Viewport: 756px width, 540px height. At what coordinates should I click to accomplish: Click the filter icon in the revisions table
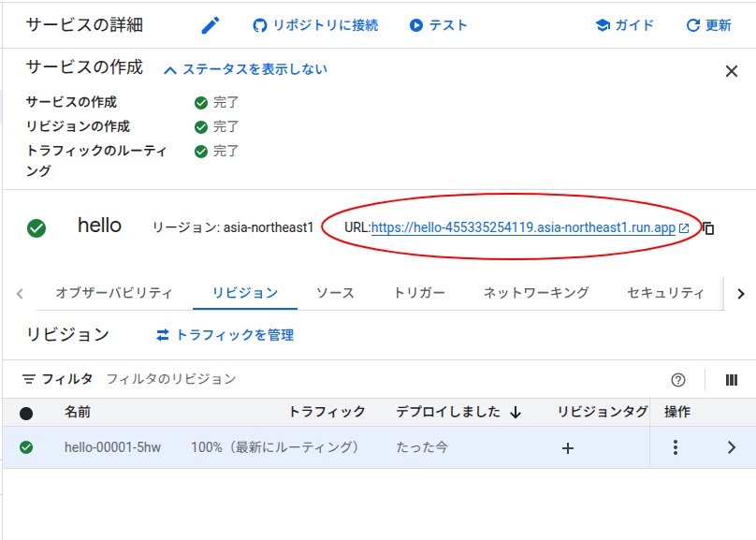(x=29, y=379)
